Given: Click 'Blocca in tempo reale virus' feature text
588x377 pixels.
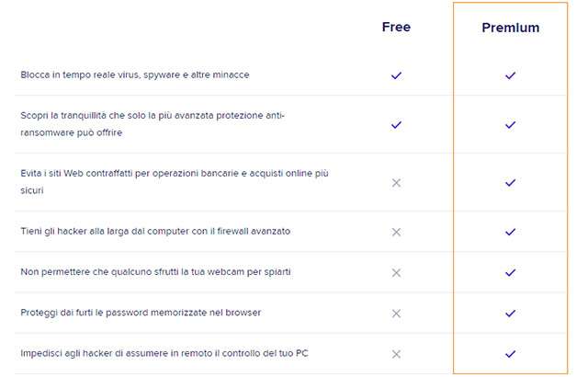Looking at the screenshot, I should coord(135,74).
